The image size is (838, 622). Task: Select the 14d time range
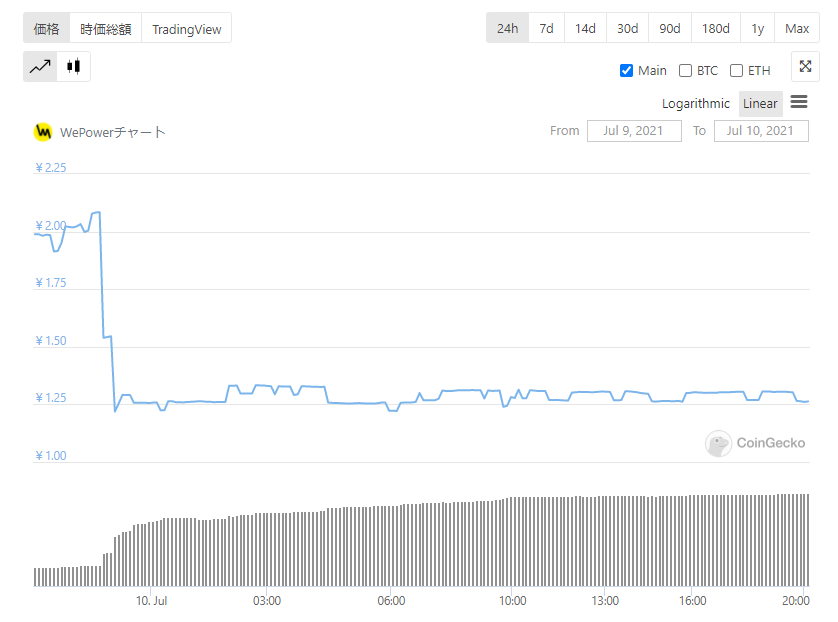coord(585,28)
